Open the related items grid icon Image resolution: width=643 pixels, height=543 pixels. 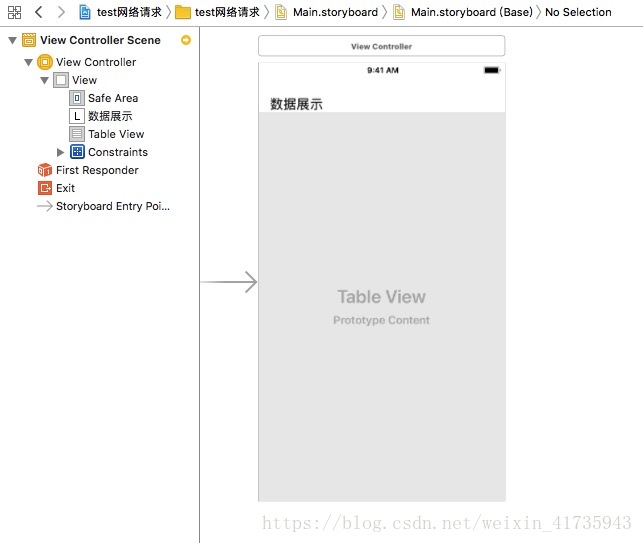[x=14, y=12]
